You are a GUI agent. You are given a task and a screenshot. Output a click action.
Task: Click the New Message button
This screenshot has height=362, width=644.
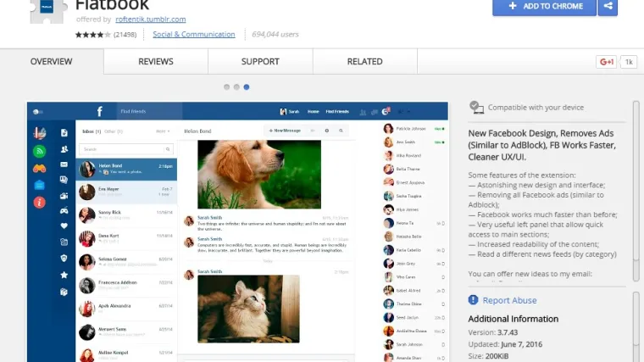point(285,131)
